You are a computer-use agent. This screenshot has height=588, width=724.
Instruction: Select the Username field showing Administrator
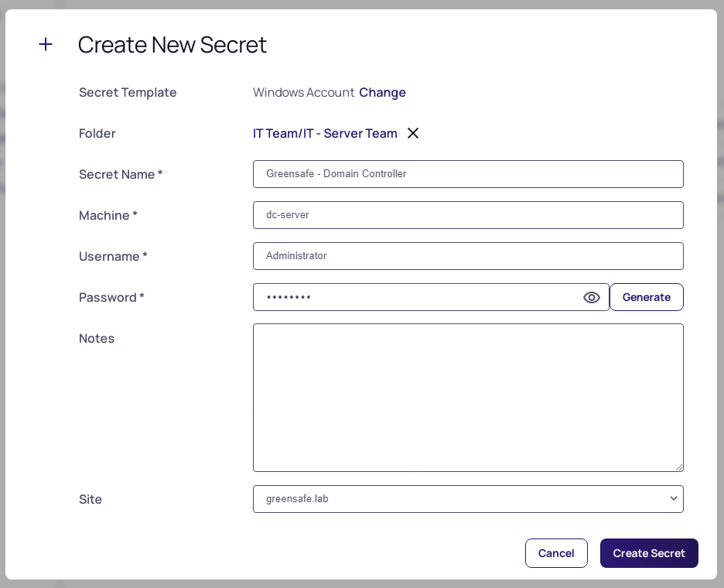coord(468,256)
